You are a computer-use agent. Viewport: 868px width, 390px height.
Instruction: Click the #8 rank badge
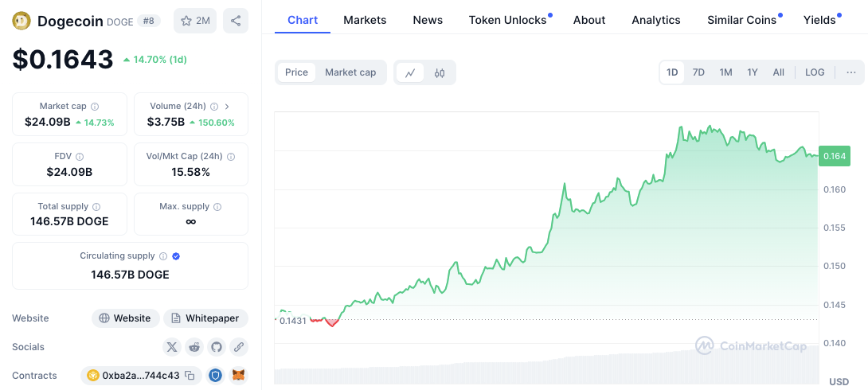149,21
